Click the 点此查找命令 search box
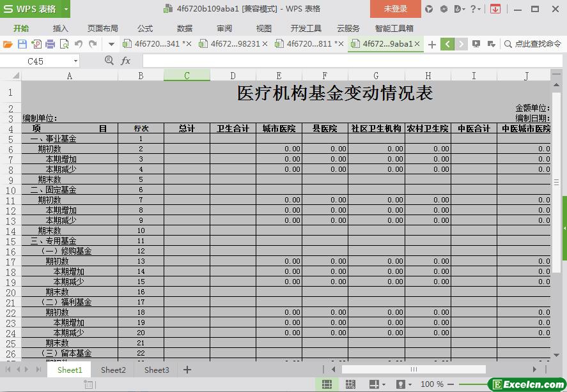 (533, 44)
